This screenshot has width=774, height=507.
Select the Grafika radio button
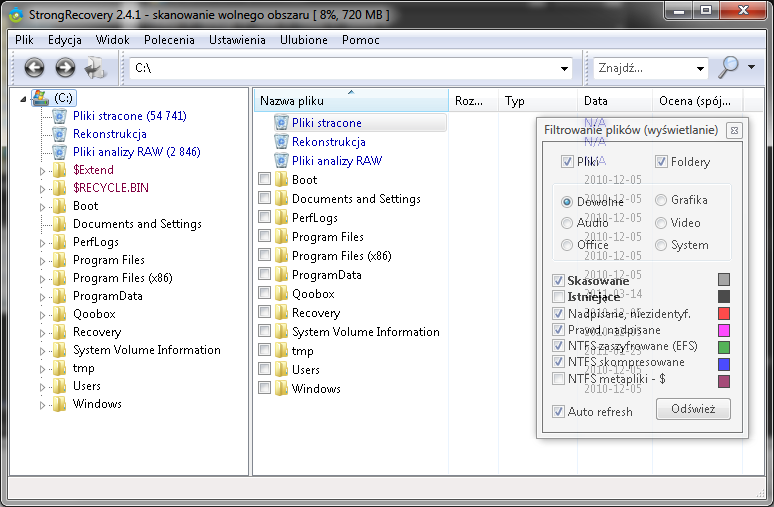tap(661, 201)
